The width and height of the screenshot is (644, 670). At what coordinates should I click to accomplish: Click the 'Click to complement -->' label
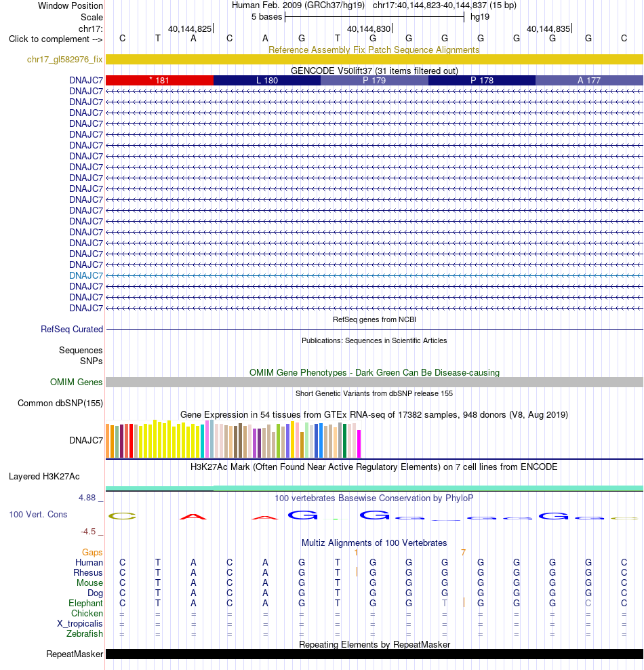[x=56, y=39]
